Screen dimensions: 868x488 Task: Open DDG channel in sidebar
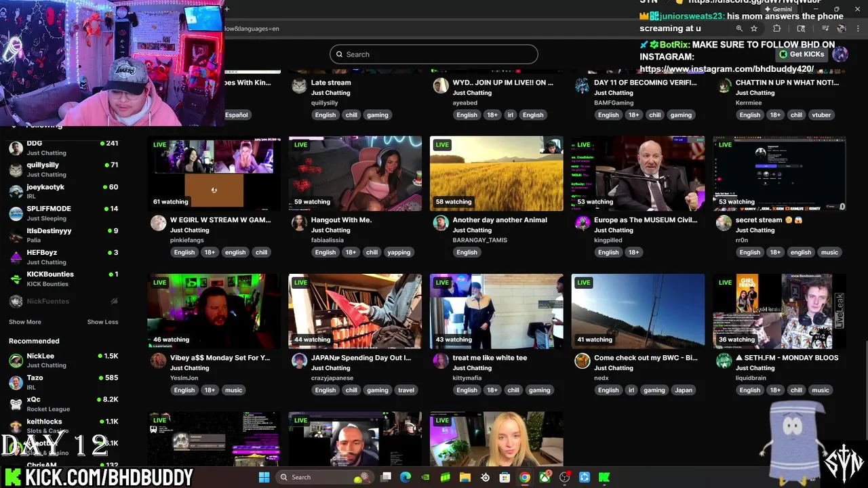coord(64,148)
